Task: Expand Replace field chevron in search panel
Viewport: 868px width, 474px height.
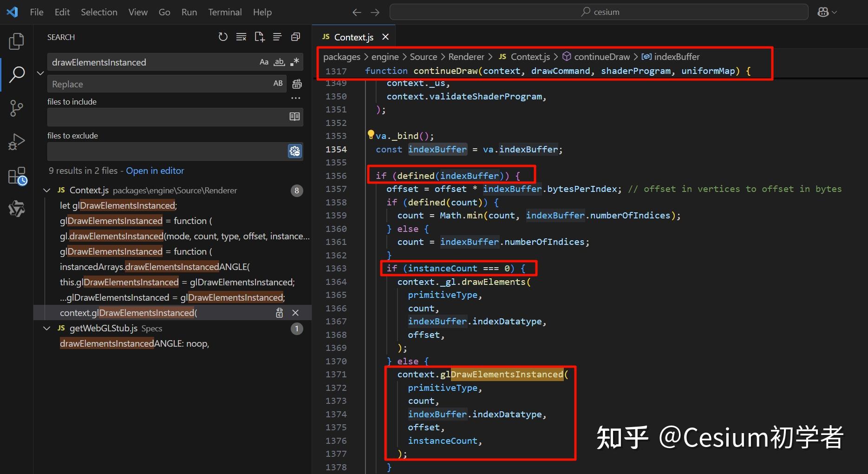Action: pyautogui.click(x=40, y=73)
